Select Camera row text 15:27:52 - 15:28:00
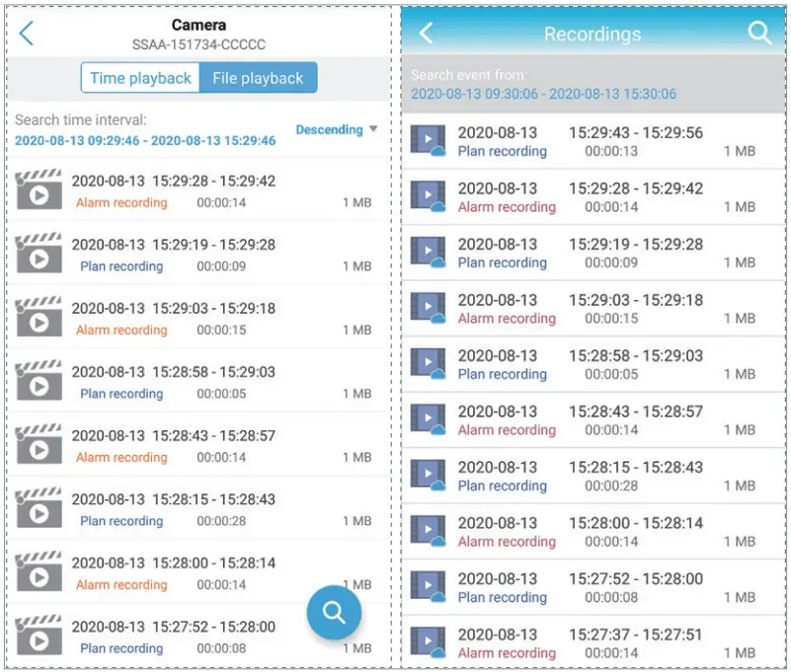 coord(214,627)
